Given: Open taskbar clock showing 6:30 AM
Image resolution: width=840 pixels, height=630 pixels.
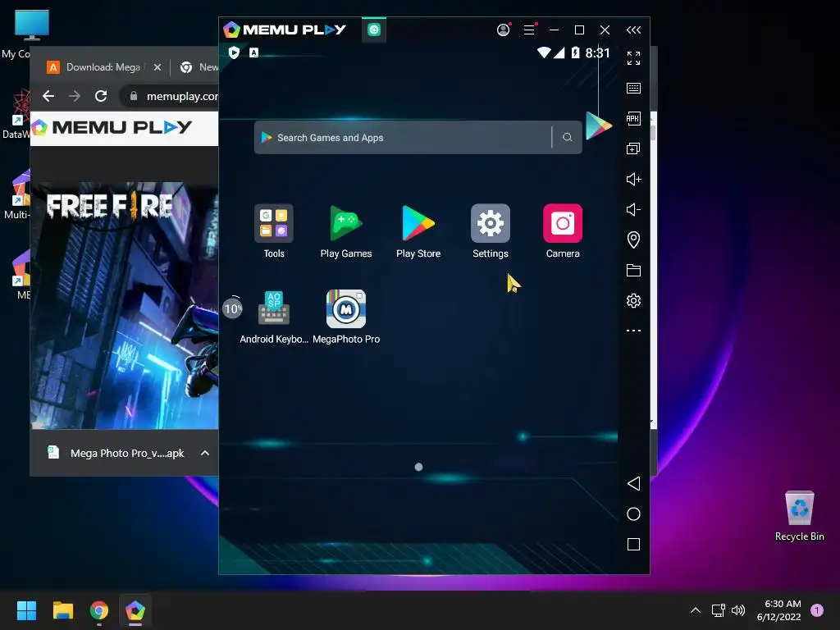Looking at the screenshot, I should point(779,610).
